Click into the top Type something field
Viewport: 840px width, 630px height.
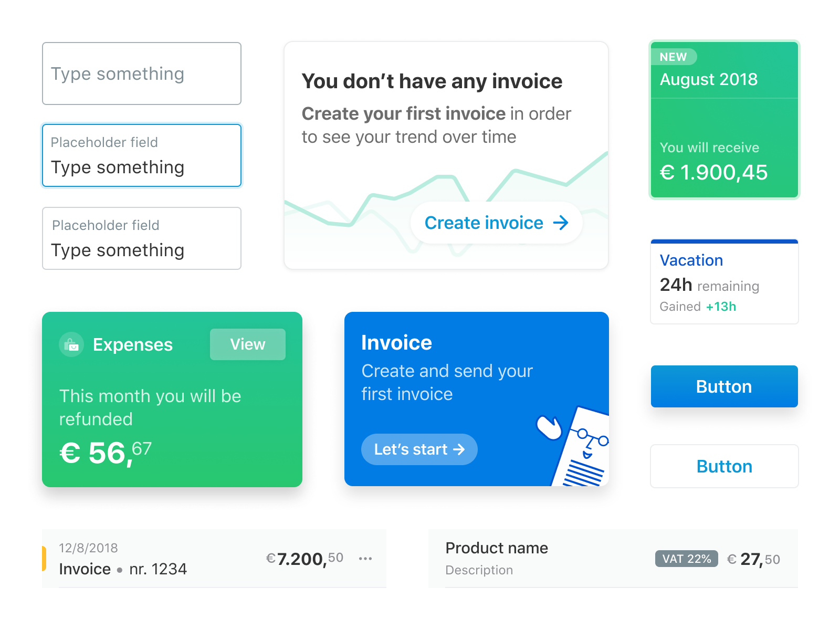141,73
